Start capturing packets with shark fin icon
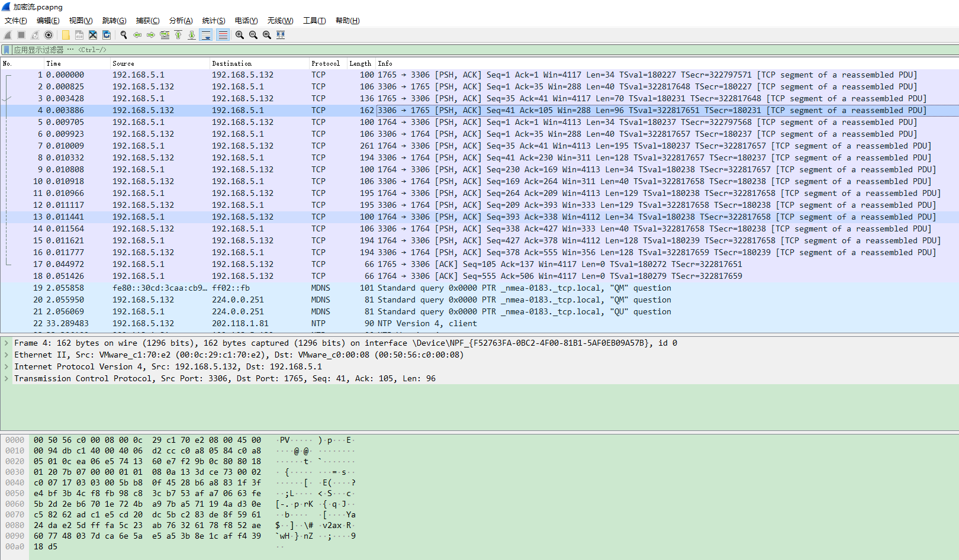Image resolution: width=959 pixels, height=560 pixels. click(x=8, y=35)
